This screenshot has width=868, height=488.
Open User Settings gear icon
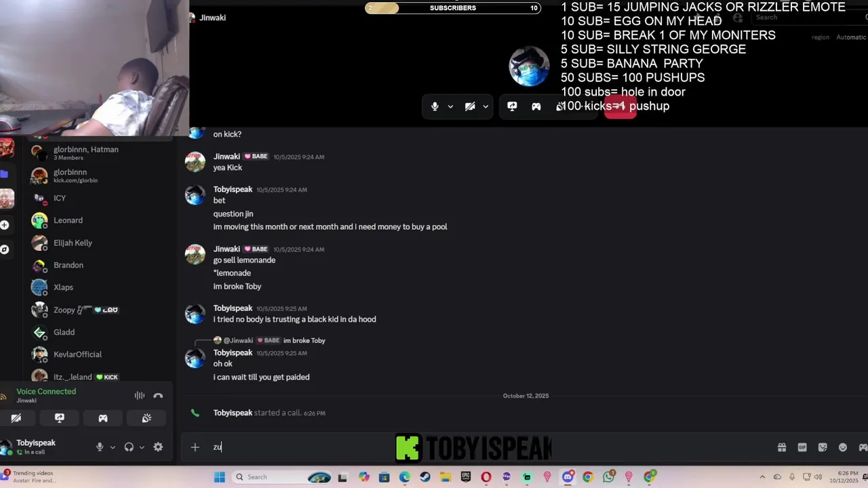click(x=158, y=447)
